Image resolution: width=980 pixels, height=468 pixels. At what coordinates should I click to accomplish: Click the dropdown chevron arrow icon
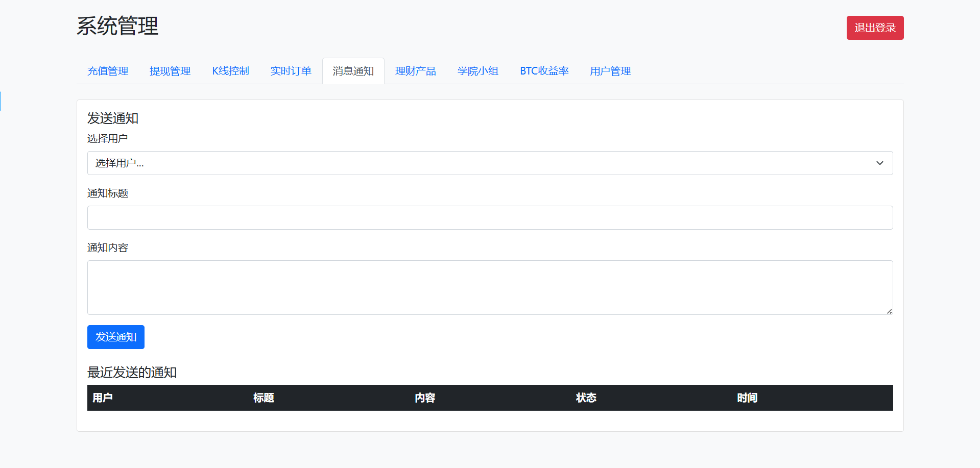(x=879, y=163)
